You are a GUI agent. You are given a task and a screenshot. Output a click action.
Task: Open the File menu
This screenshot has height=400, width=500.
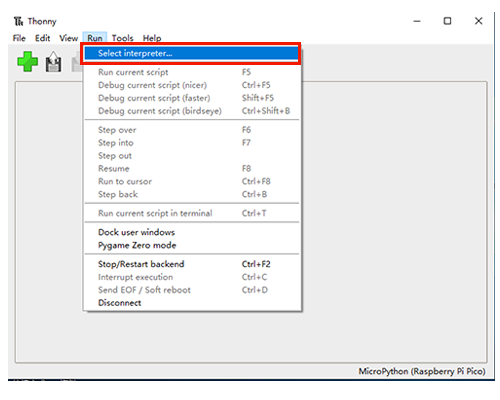pos(19,38)
